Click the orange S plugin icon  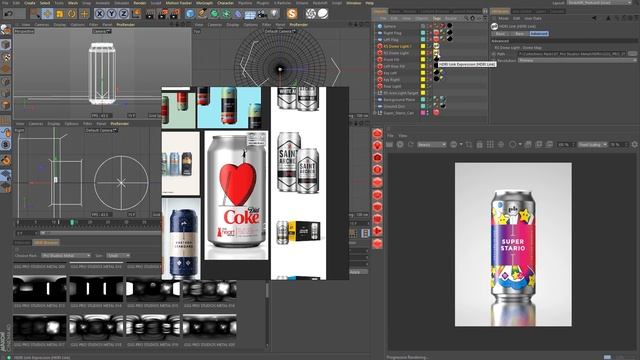click(x=292, y=13)
